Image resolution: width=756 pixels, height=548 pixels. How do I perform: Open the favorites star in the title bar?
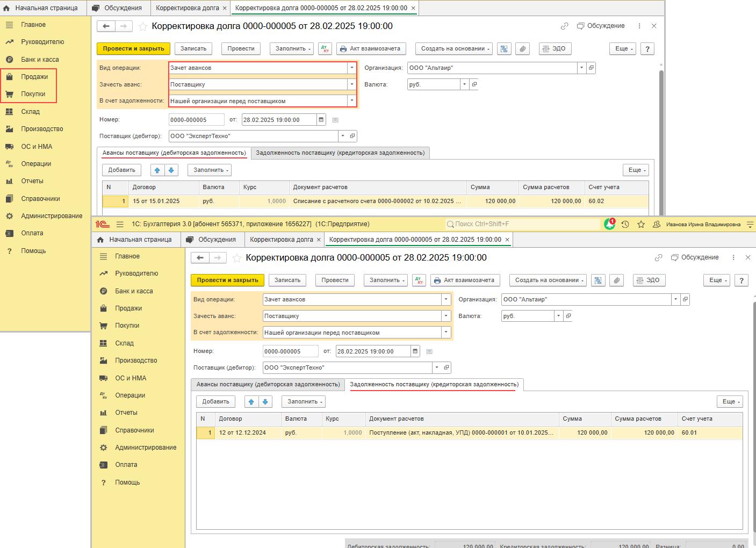[640, 225]
